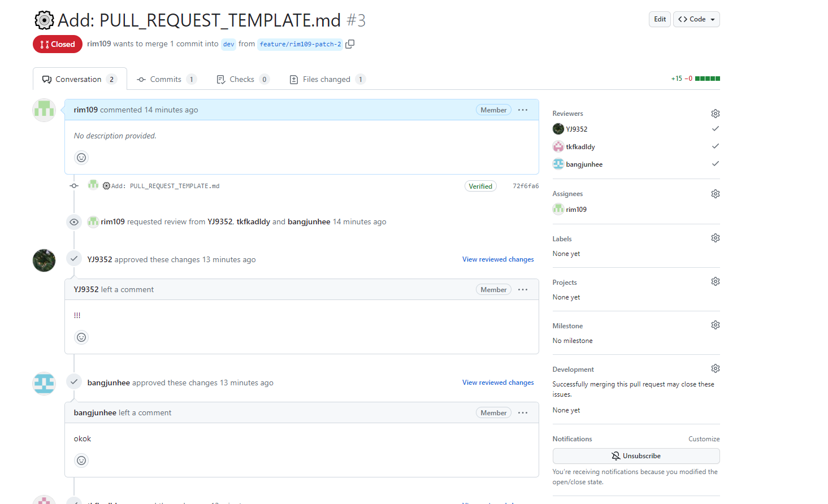Switch to the Commits tab
The height and width of the screenshot is (504, 828).
[x=166, y=79]
